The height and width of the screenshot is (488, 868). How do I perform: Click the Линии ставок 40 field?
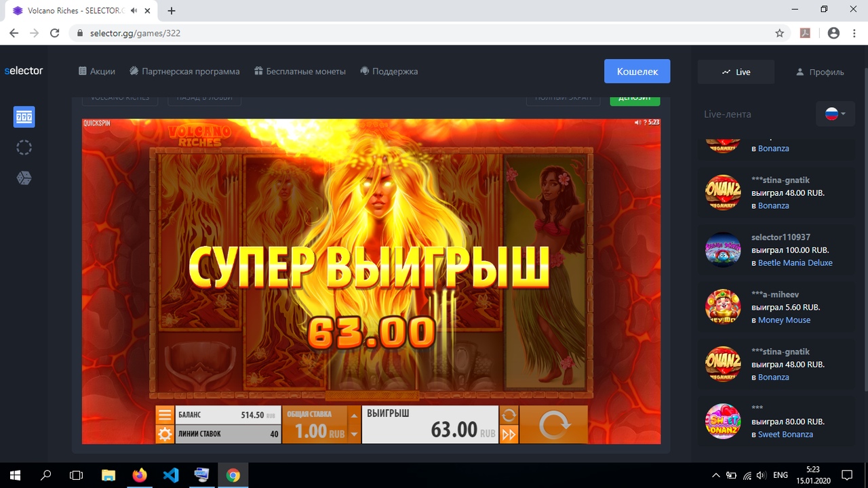(x=228, y=434)
